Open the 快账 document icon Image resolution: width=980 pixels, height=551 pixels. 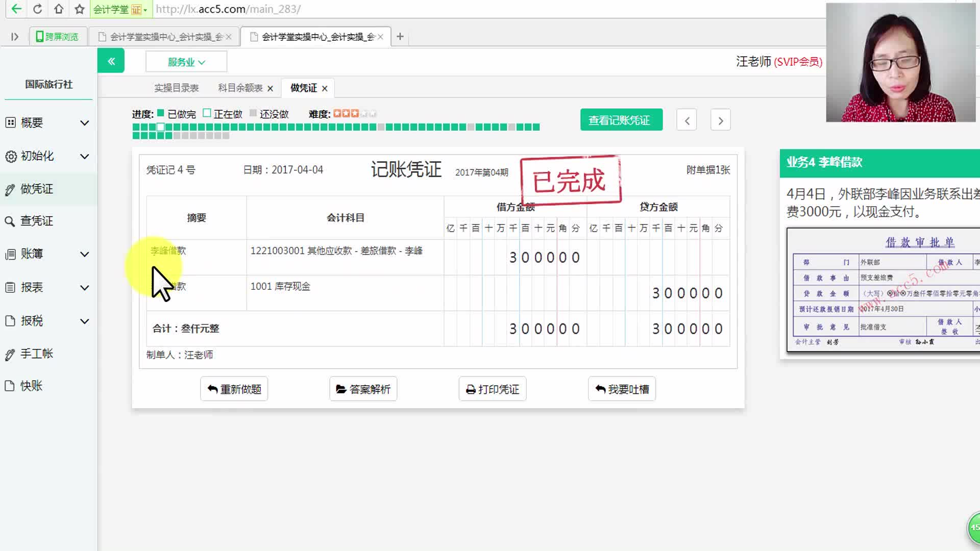click(9, 386)
